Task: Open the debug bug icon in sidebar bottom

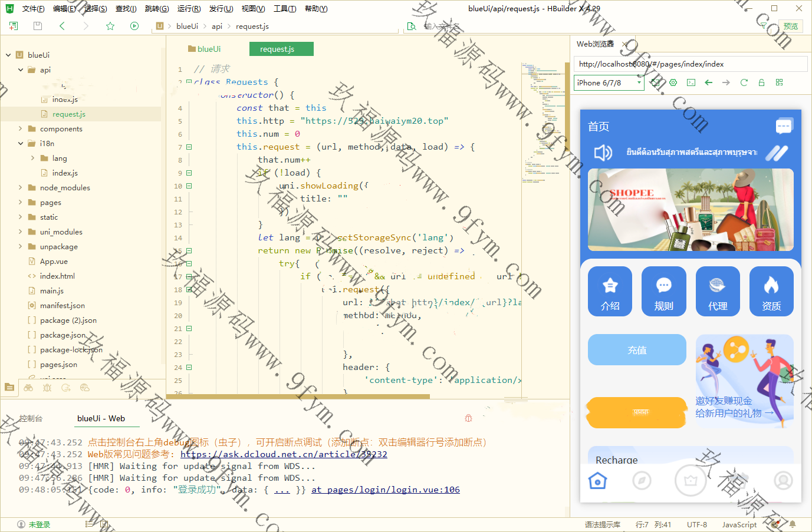Action: coord(47,388)
